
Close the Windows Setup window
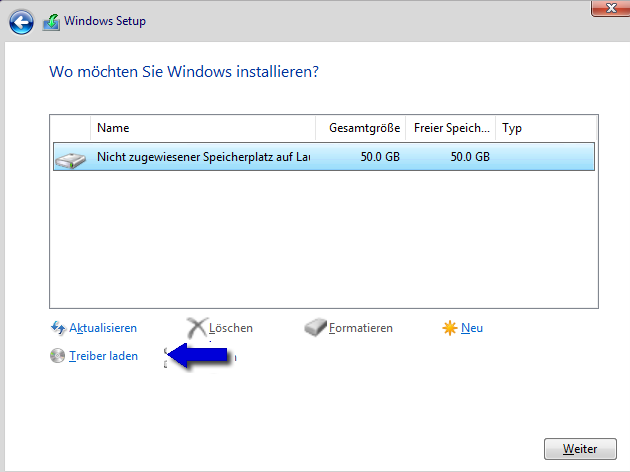(x=611, y=8)
